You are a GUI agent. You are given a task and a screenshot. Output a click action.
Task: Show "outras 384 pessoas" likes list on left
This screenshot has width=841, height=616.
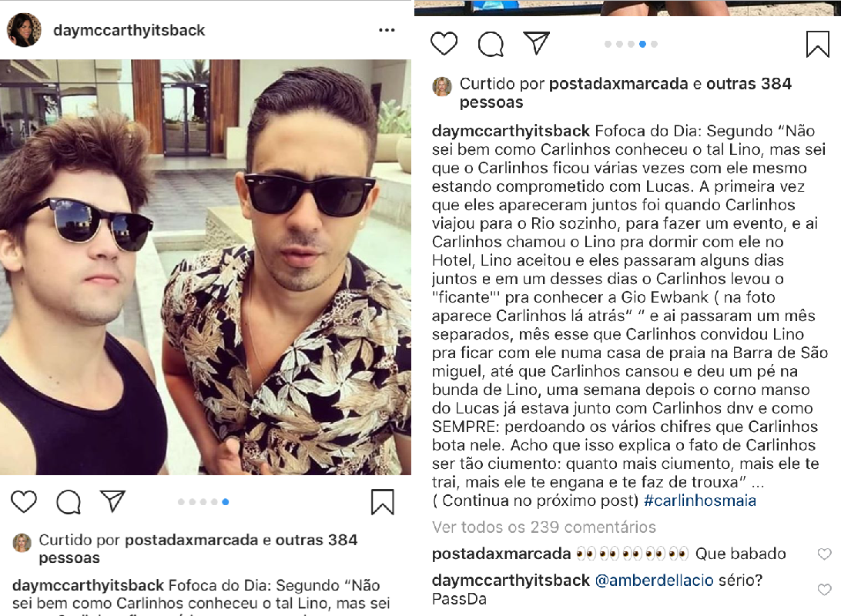[198, 548]
